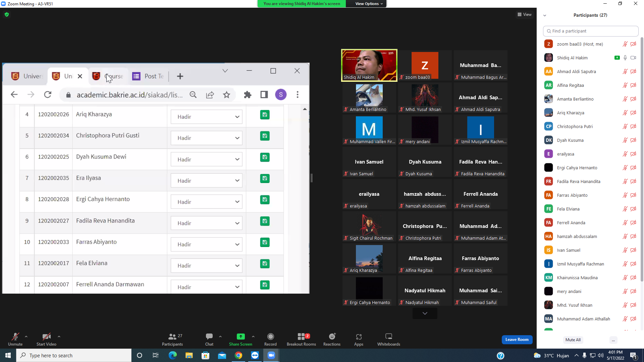This screenshot has height=362, width=644.
Task: Open the meeting encryption shield icon
Action: (x=7, y=14)
